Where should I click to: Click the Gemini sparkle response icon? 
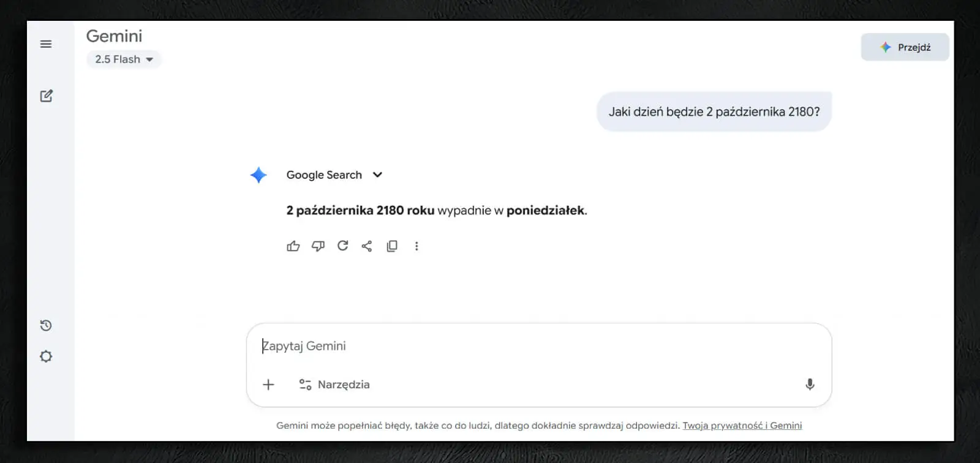[x=258, y=175]
